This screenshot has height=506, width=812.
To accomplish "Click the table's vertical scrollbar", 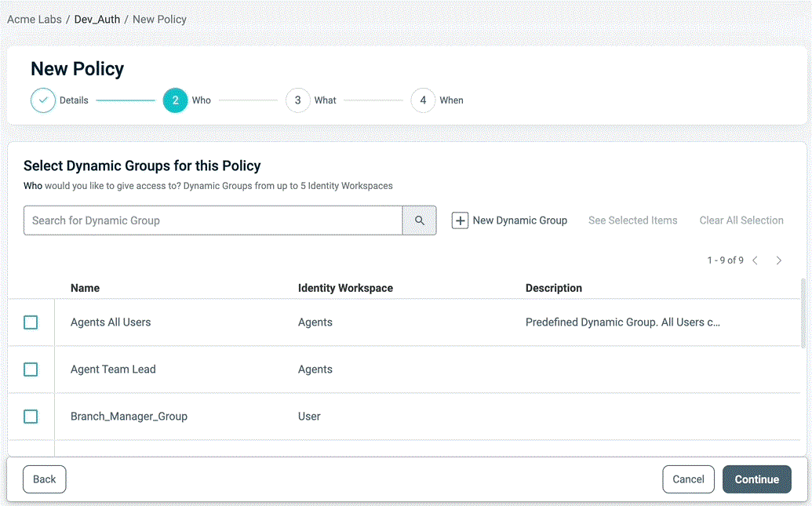I will pyautogui.click(x=802, y=312).
